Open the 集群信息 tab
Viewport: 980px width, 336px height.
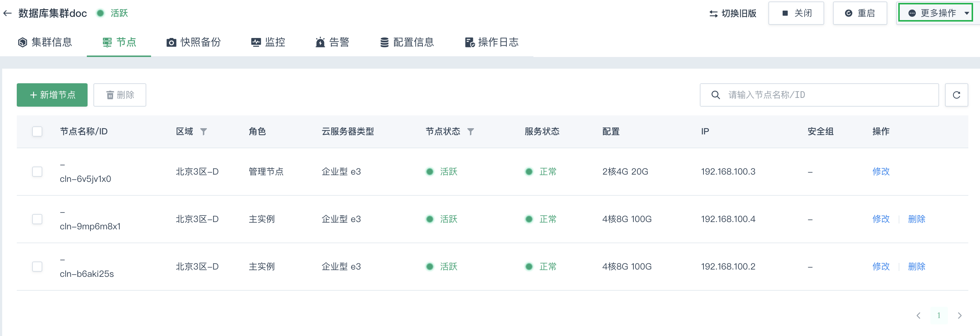point(45,42)
